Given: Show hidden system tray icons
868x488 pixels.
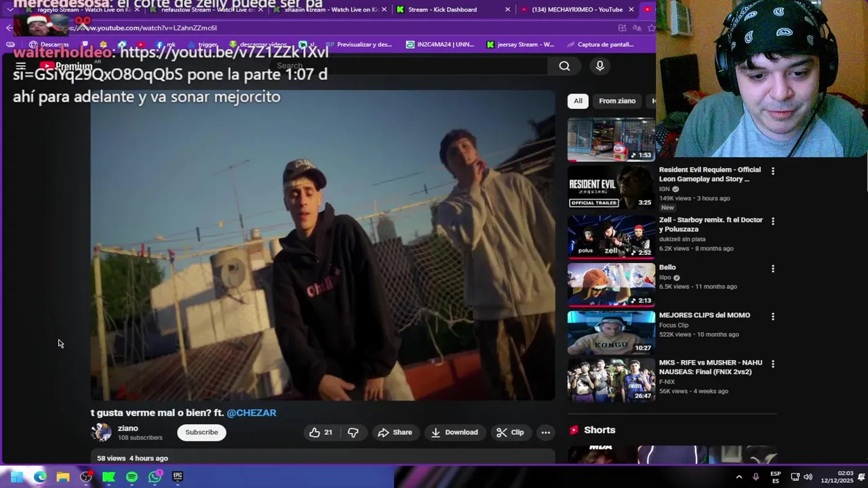Looking at the screenshot, I should 738,477.
